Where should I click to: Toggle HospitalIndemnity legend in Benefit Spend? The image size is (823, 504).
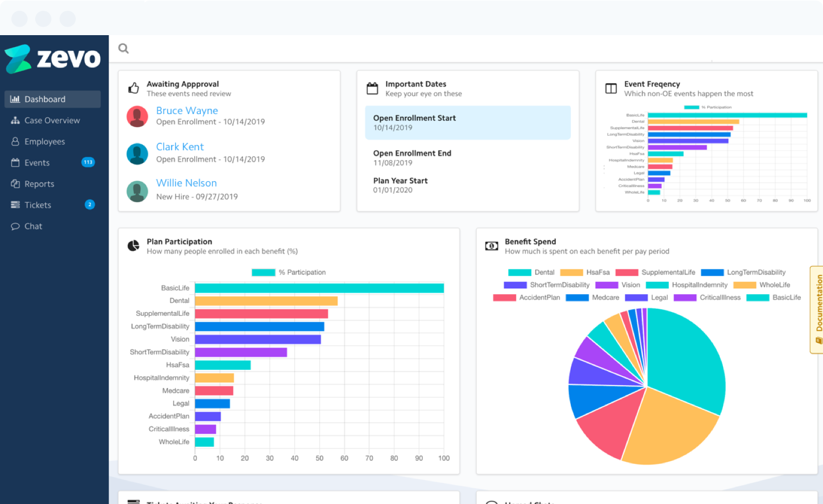pos(687,285)
